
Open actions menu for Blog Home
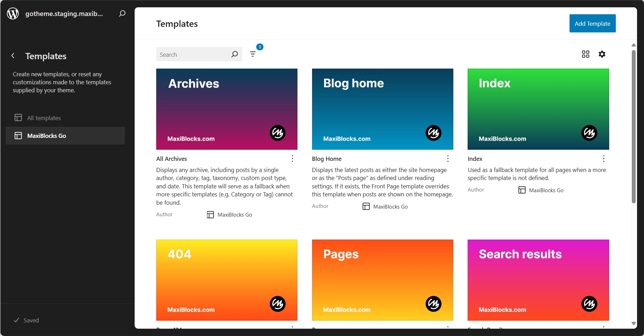pos(448,159)
